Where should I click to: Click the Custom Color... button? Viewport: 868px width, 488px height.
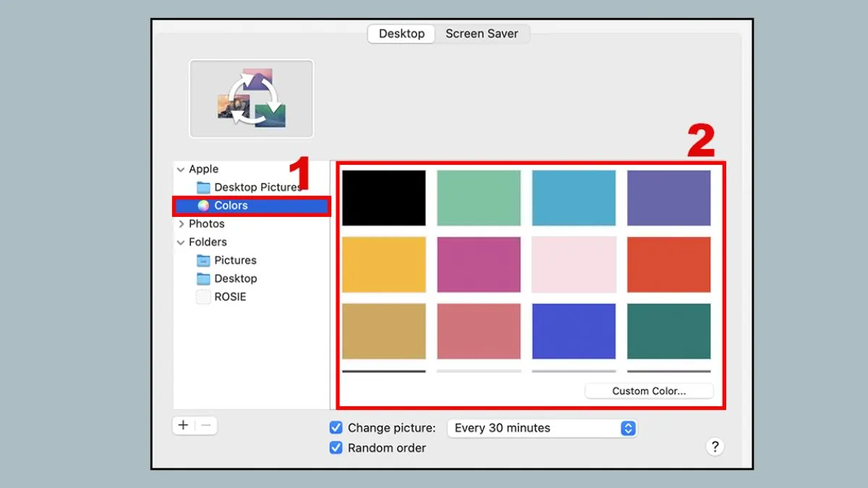(x=649, y=391)
